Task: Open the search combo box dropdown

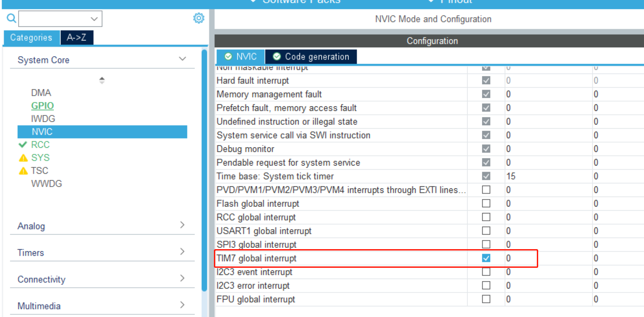Action: [94, 19]
